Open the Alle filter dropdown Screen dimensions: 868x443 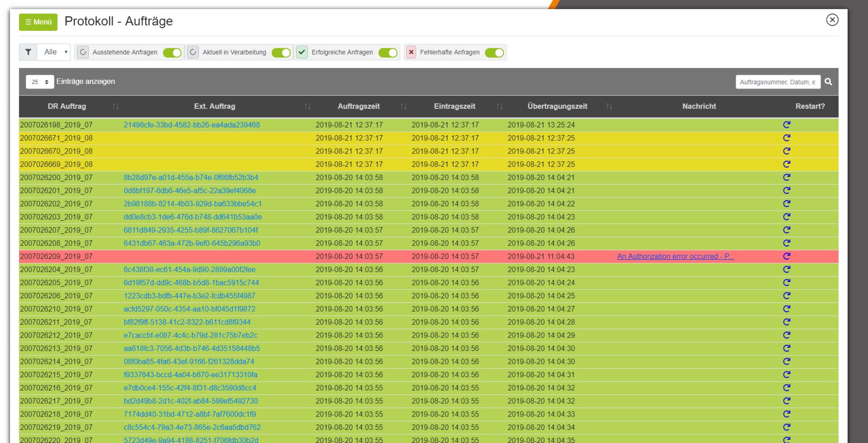point(55,52)
